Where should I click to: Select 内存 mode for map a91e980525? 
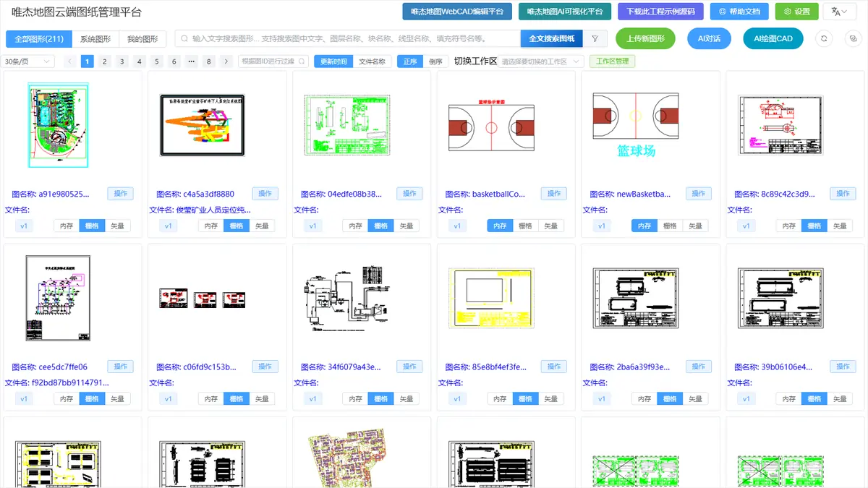[x=67, y=226]
